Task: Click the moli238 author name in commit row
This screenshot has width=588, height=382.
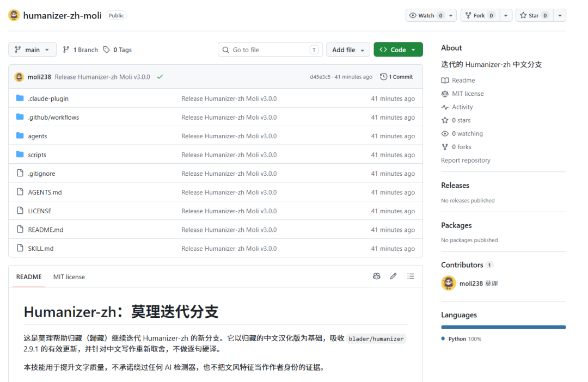Action: [x=39, y=77]
